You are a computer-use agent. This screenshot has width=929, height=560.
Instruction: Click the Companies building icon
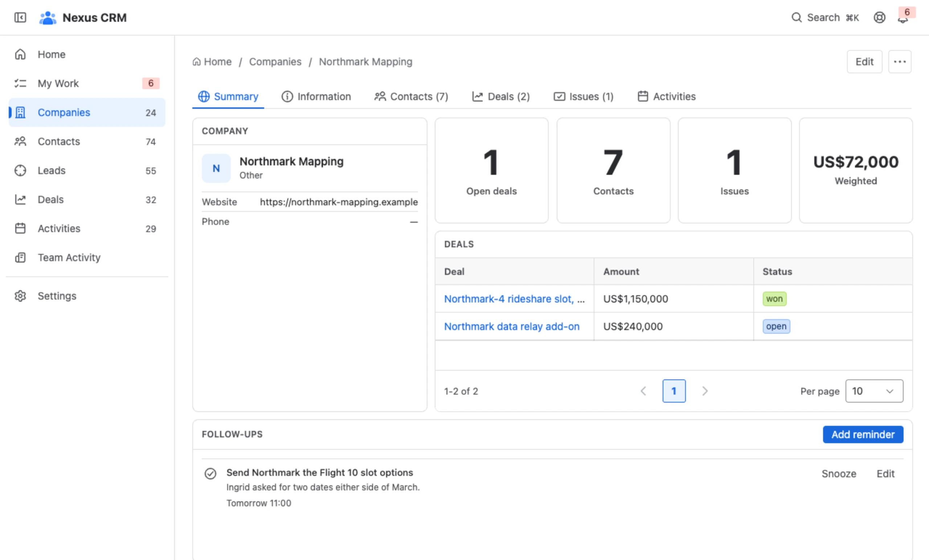(x=20, y=112)
